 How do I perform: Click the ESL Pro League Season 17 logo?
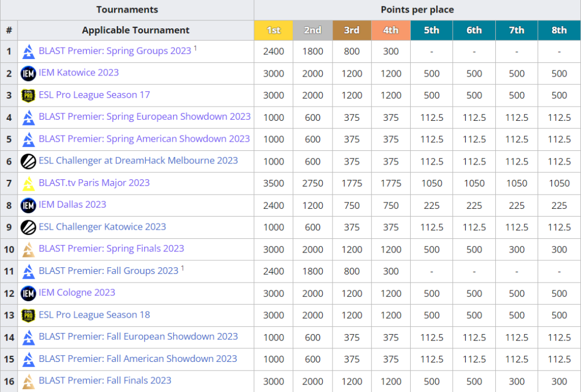point(28,95)
